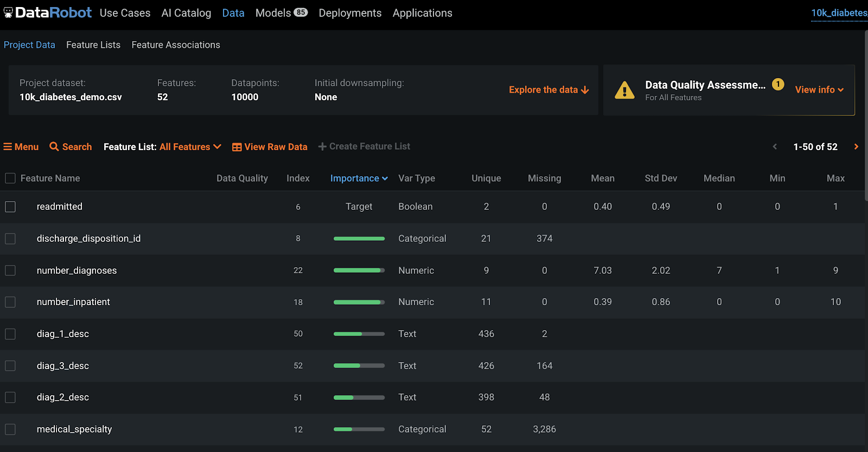
Task: Click the Search magnifier icon
Action: coord(54,147)
